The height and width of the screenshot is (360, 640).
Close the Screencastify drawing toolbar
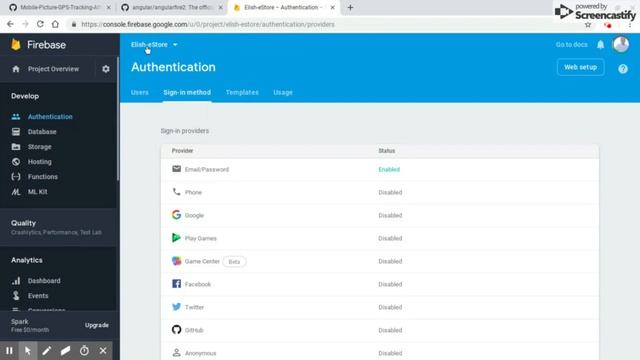pyautogui.click(x=103, y=351)
